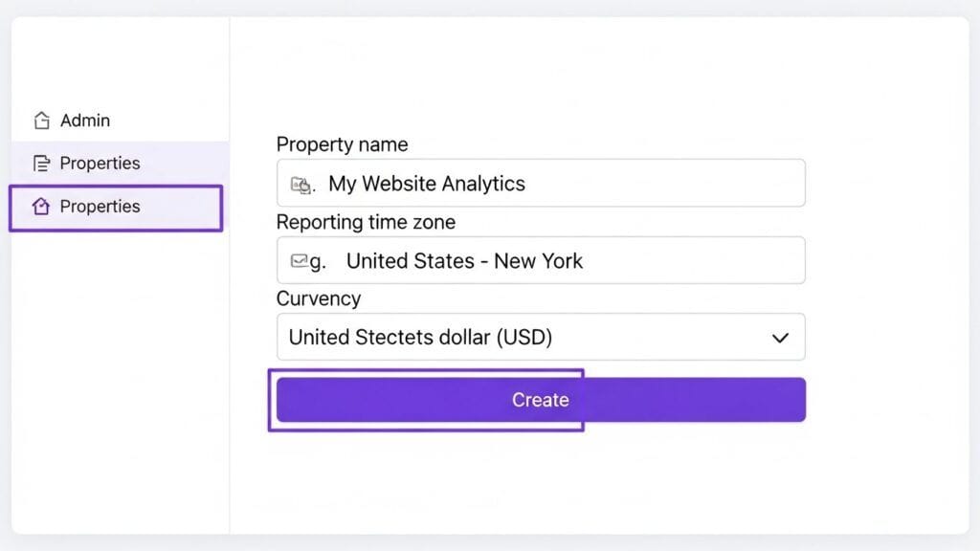Click the envelope icon in the Reporting time zone field

click(x=301, y=259)
